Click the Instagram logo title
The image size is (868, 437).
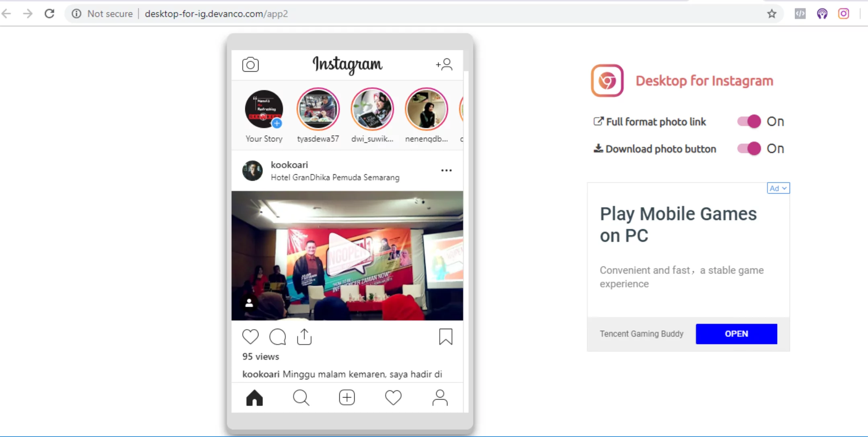[x=347, y=64]
